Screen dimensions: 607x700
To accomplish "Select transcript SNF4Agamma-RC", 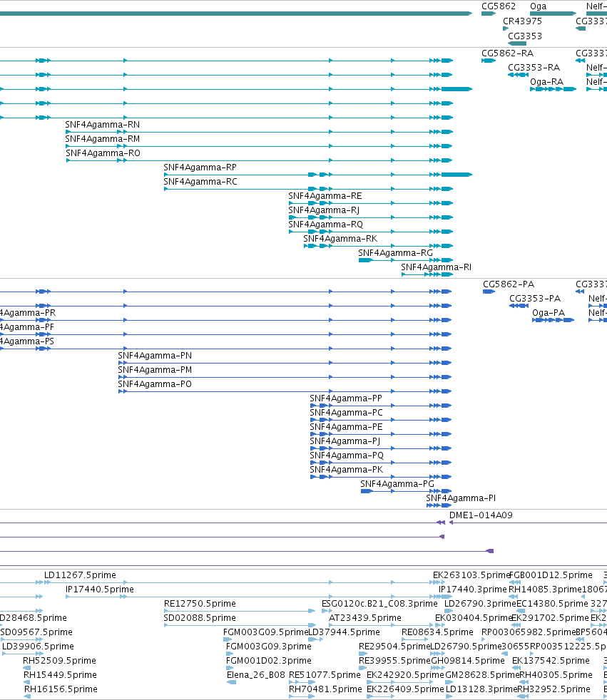I will click(x=200, y=182).
